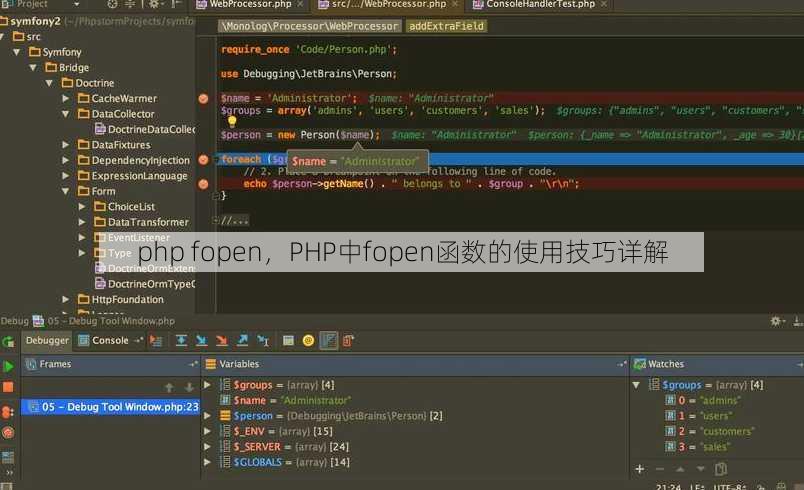This screenshot has width=804, height=490.
Task: Toggle breakpoint on the foreach line
Action: [x=204, y=160]
